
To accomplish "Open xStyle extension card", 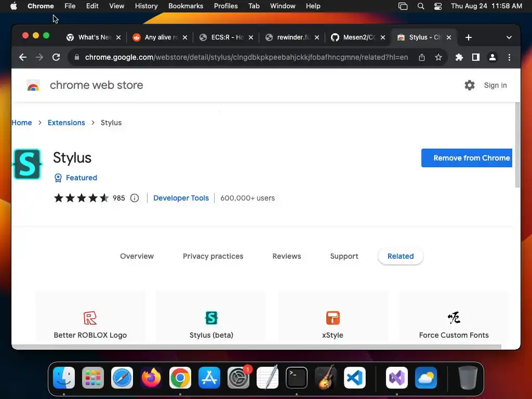I will [333, 316].
